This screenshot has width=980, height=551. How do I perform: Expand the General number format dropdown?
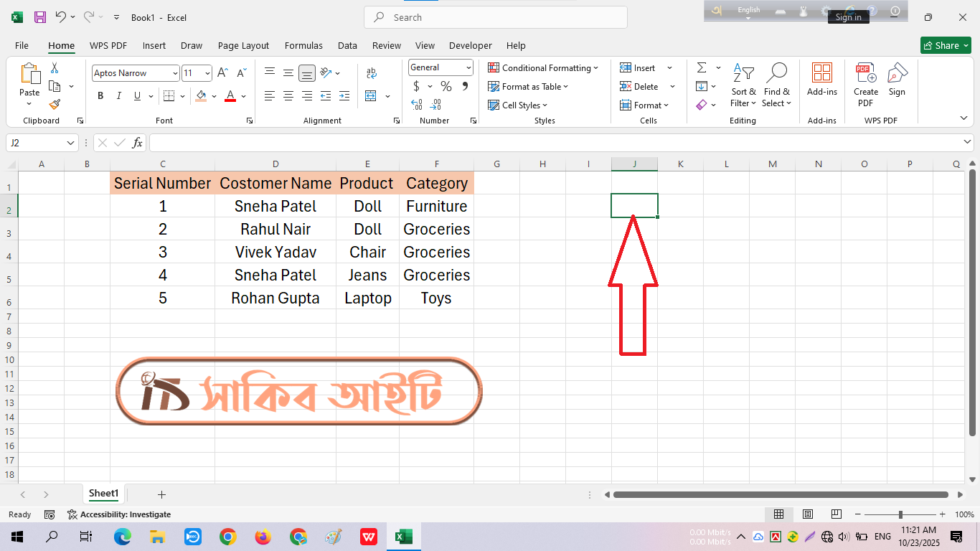[468, 67]
